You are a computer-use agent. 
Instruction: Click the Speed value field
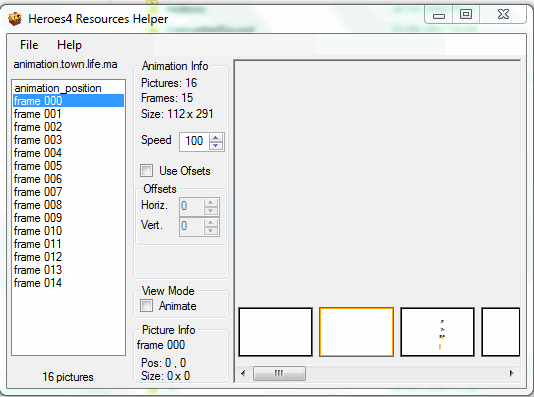194,141
